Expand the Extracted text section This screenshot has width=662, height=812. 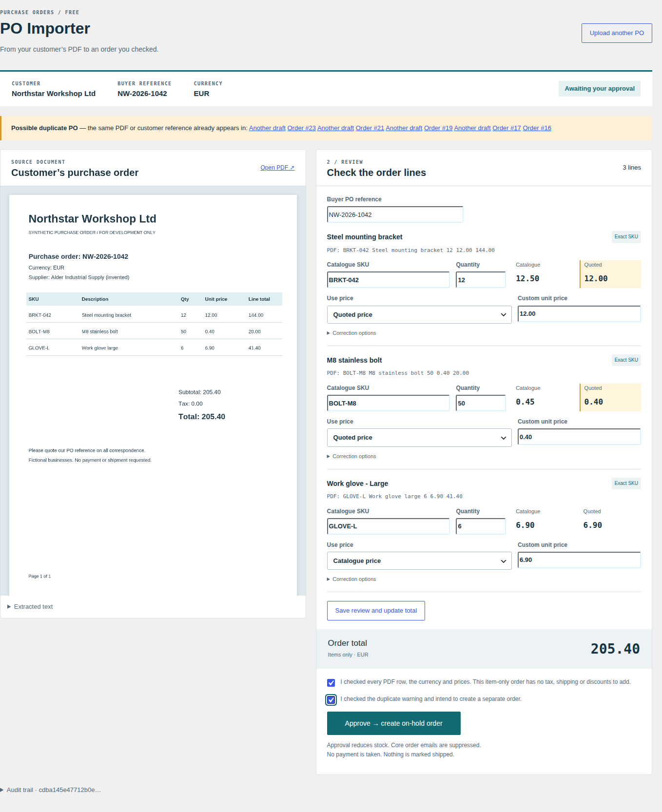30,607
